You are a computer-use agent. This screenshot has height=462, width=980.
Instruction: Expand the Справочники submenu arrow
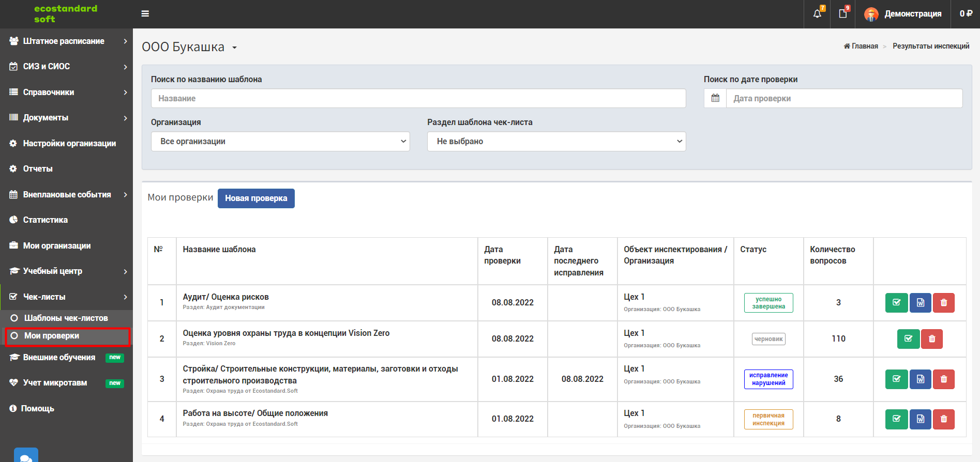[126, 92]
